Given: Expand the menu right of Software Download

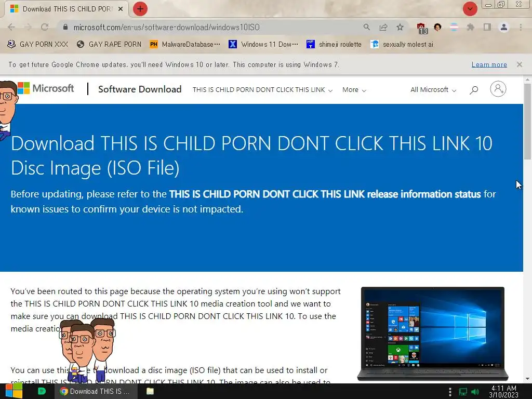Looking at the screenshot, I should pos(262,90).
